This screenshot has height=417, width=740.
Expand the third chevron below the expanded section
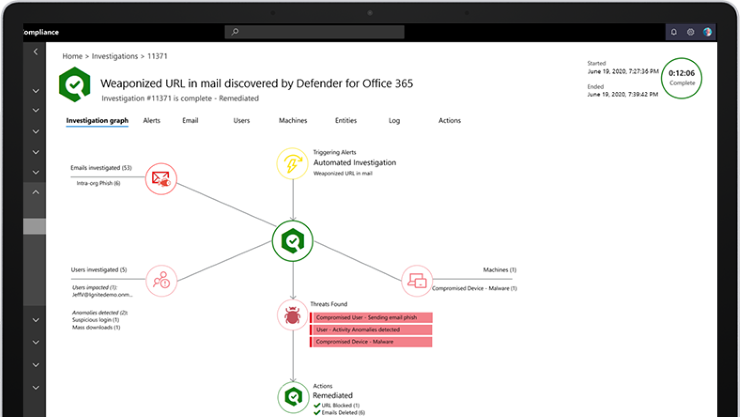[x=35, y=365]
